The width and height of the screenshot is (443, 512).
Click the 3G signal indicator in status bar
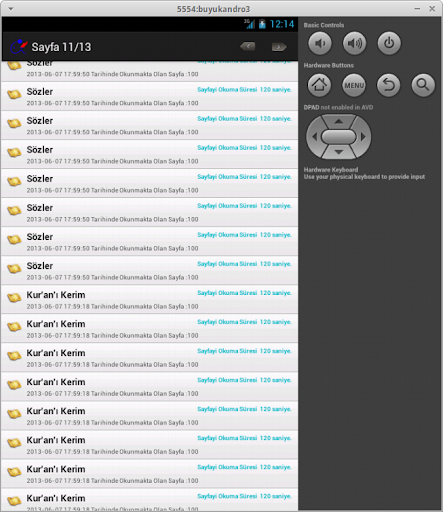click(250, 24)
